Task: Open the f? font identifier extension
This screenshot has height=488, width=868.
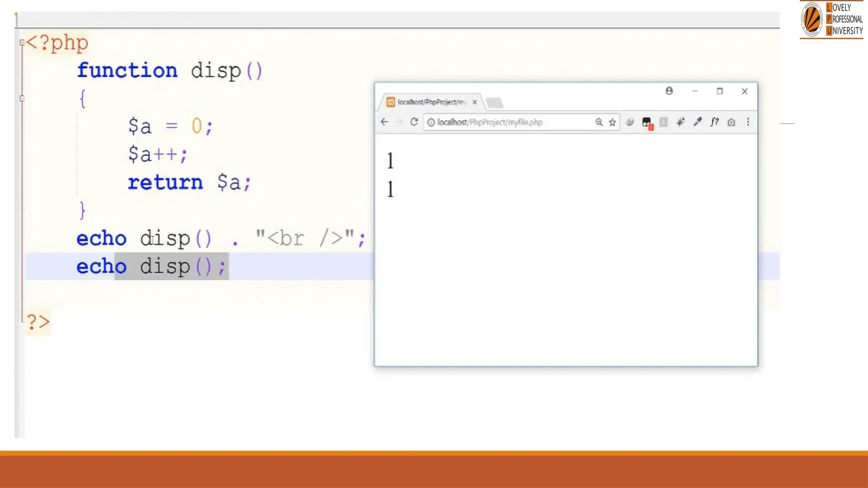Action: pos(715,122)
